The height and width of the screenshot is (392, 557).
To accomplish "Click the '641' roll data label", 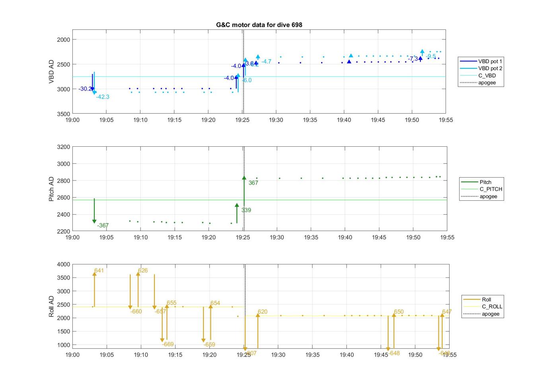I will click(99, 270).
